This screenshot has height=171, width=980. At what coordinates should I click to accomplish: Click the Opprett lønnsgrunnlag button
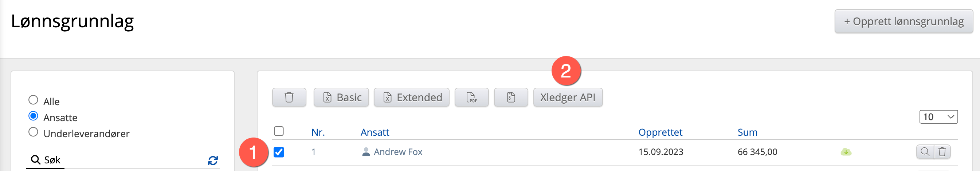click(903, 21)
